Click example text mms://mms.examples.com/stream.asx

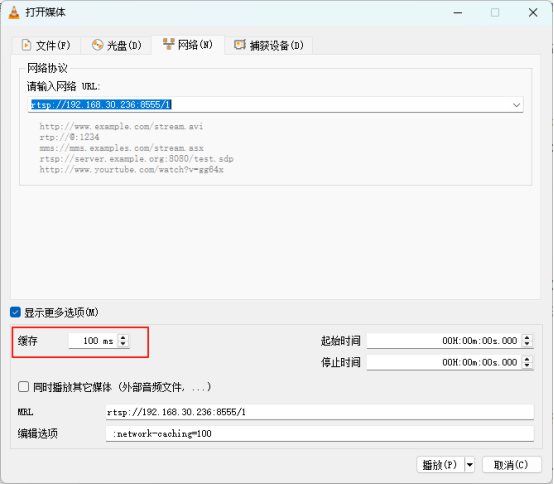pos(122,148)
